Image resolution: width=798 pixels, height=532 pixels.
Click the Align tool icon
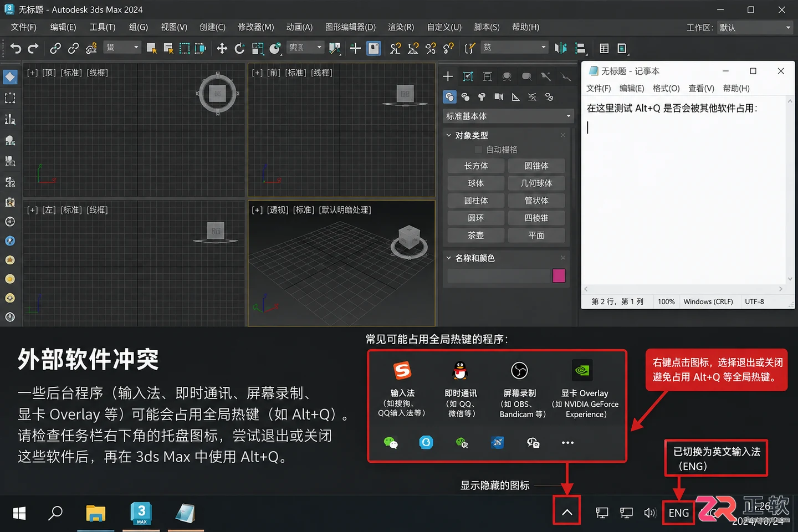pos(580,48)
